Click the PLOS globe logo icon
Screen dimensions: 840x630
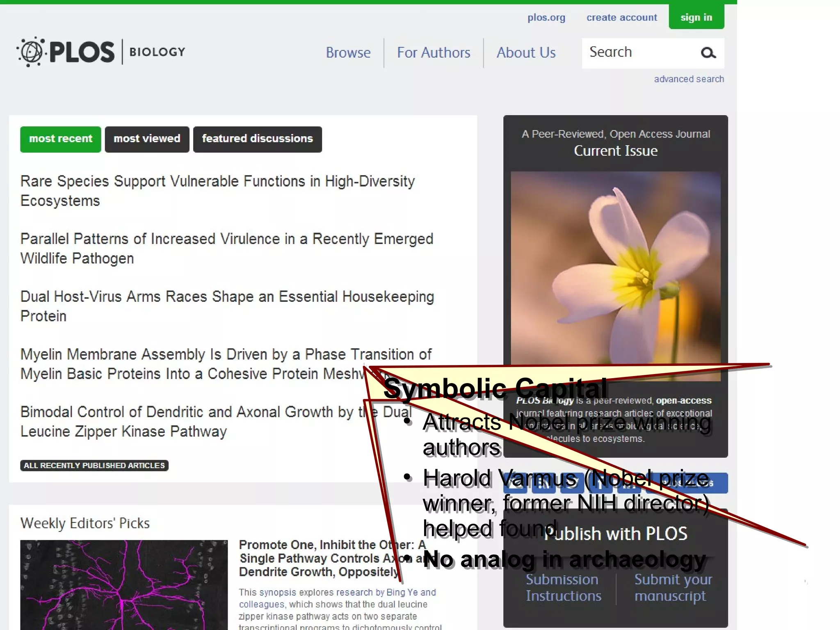(31, 52)
